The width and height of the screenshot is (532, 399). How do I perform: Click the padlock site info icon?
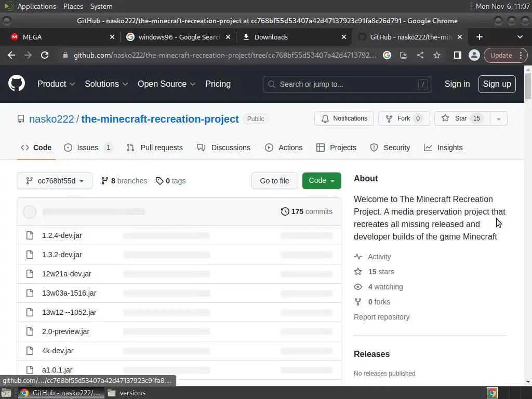point(65,55)
